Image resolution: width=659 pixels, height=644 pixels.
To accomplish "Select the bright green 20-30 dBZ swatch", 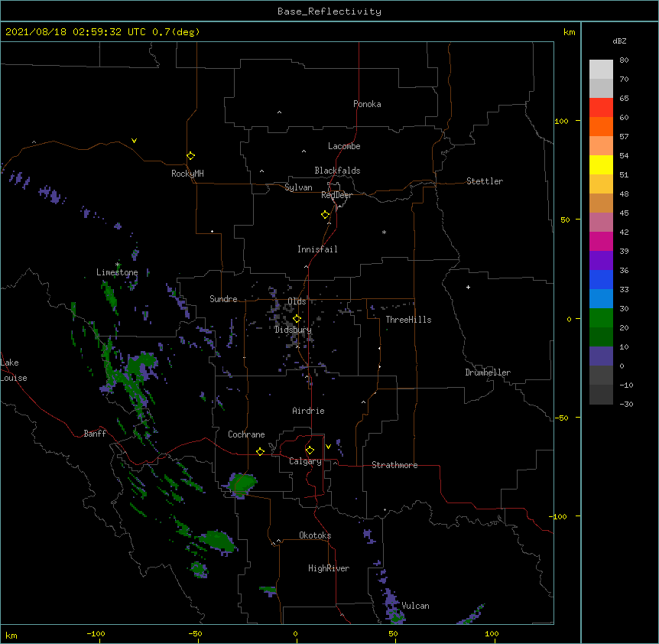I will pos(601,318).
